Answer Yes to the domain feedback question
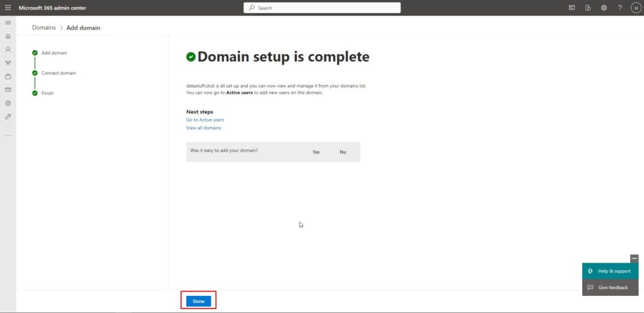The width and height of the screenshot is (644, 313). (316, 152)
